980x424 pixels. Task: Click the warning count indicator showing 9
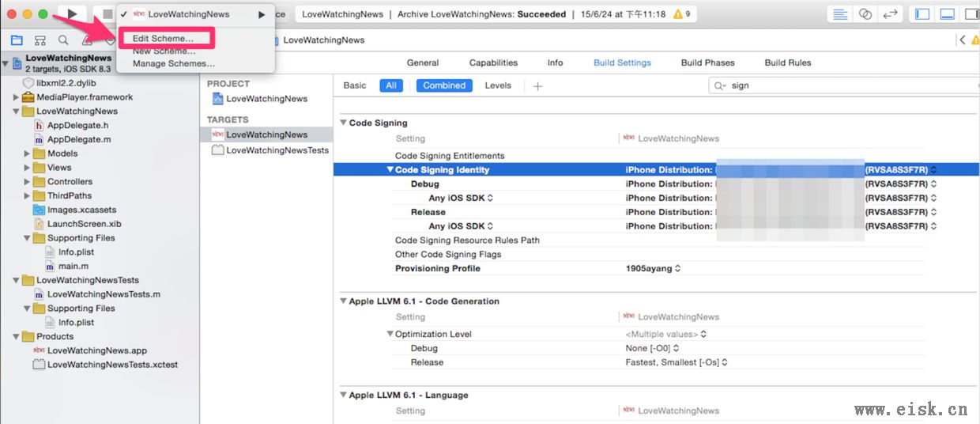tap(681, 14)
